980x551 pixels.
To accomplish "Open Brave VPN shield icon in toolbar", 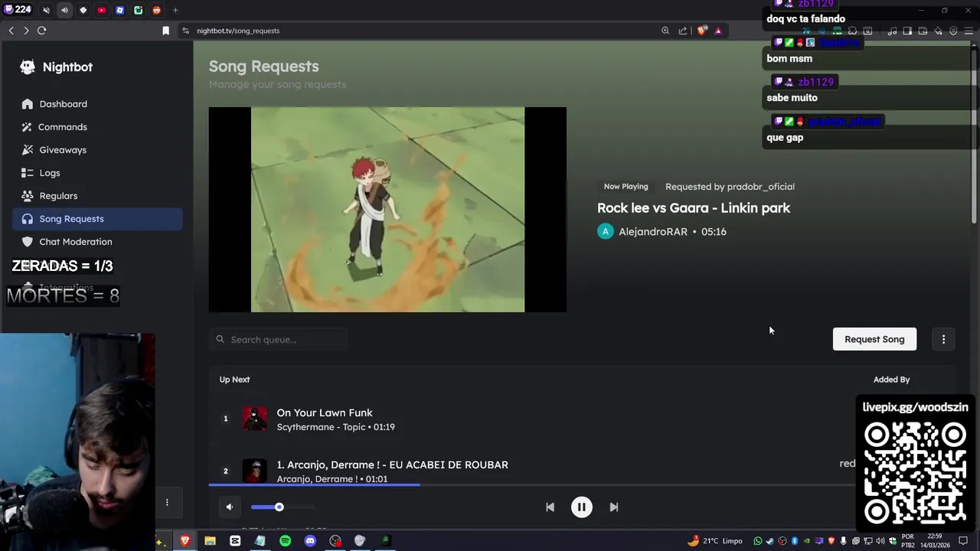I will click(953, 31).
